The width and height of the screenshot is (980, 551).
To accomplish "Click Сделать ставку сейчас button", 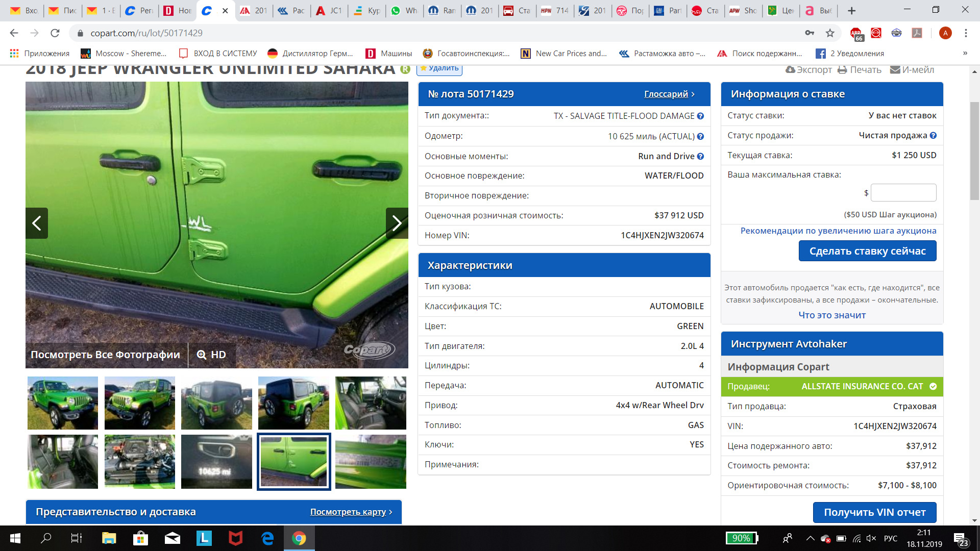I will 867,251.
